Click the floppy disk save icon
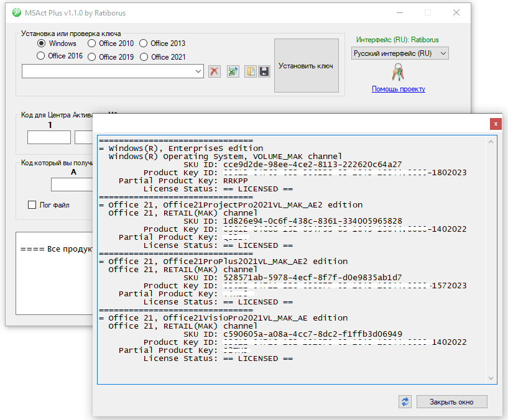Screen dimensions: 508x420 264,71
